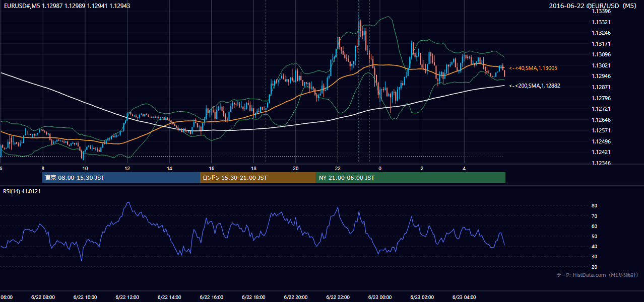Screen dimensions: 644x302
Task: Click the bottom time label 6/22 16:00
Action: pyautogui.click(x=211, y=297)
